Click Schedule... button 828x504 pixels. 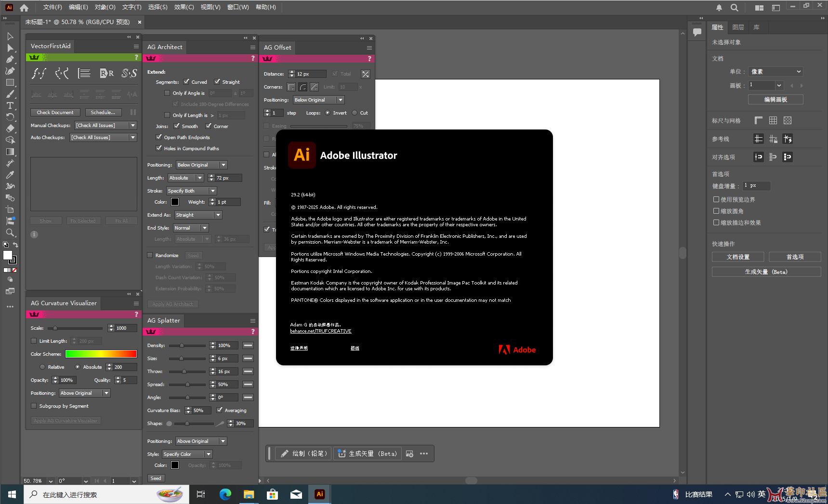point(103,112)
